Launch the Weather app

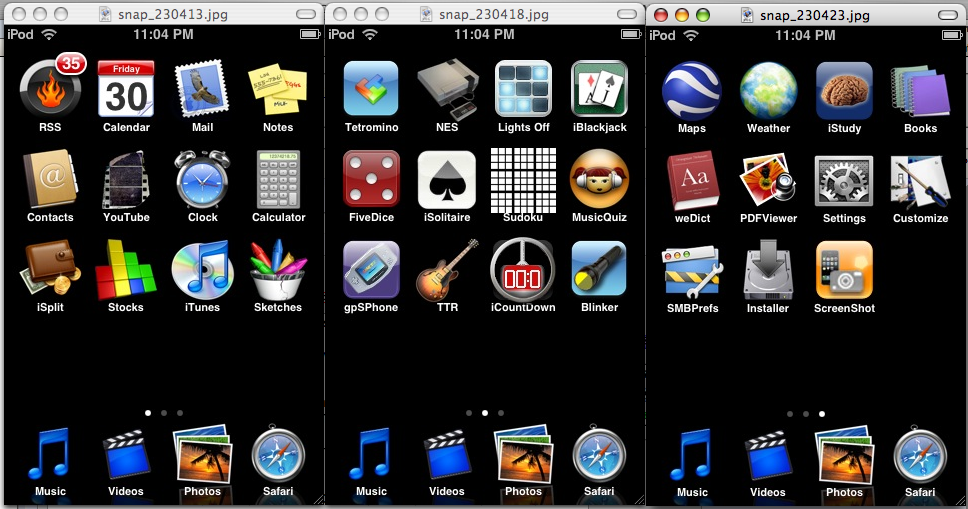768,90
